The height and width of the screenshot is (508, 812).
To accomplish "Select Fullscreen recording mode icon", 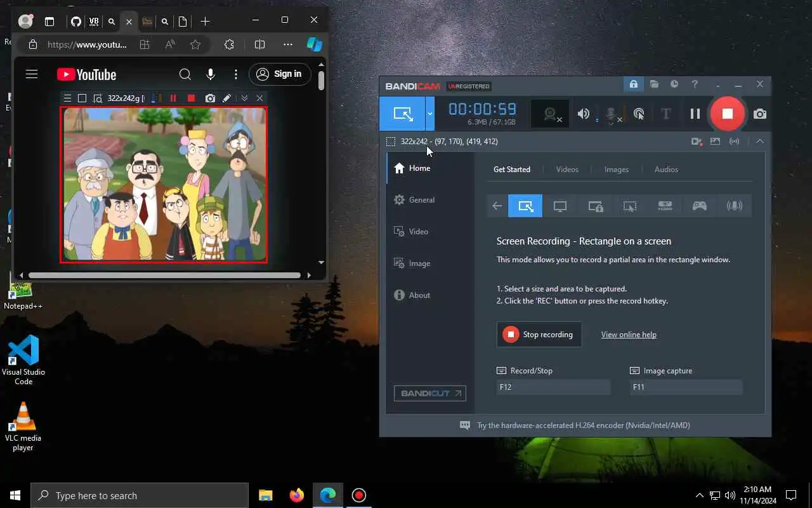I will point(560,206).
